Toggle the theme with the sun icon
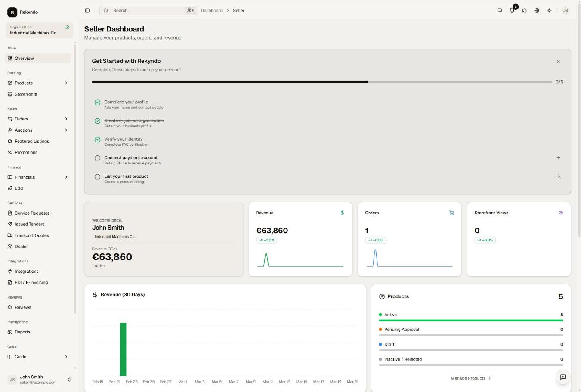This screenshot has height=392, width=581. pyautogui.click(x=549, y=10)
